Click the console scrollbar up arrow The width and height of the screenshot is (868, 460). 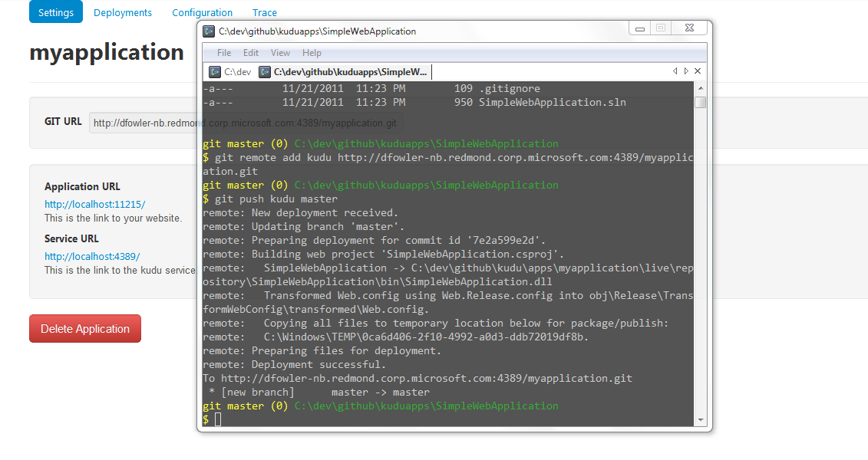[x=701, y=88]
